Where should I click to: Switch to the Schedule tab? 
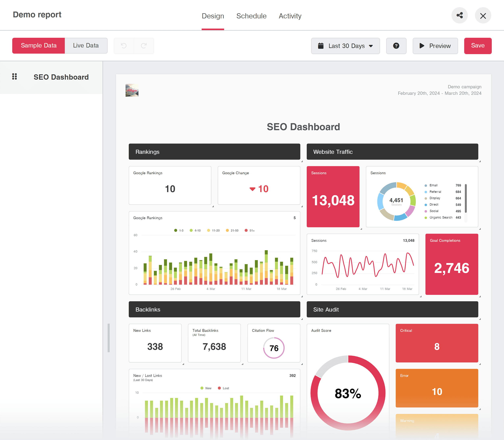pyautogui.click(x=252, y=16)
